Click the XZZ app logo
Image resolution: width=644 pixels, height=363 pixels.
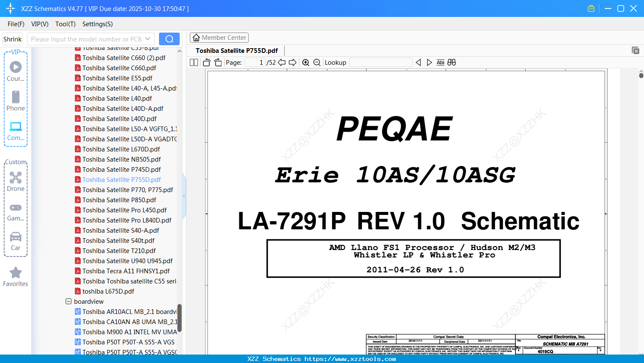11,8
